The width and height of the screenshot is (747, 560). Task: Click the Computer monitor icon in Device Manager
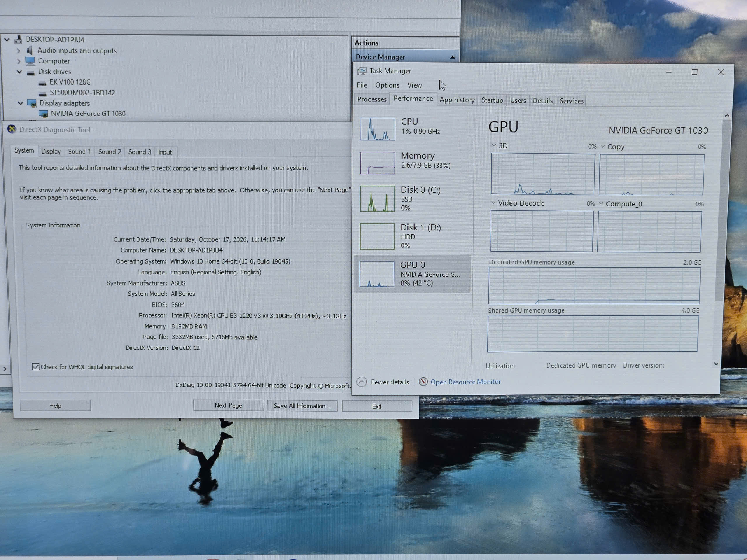pos(30,61)
